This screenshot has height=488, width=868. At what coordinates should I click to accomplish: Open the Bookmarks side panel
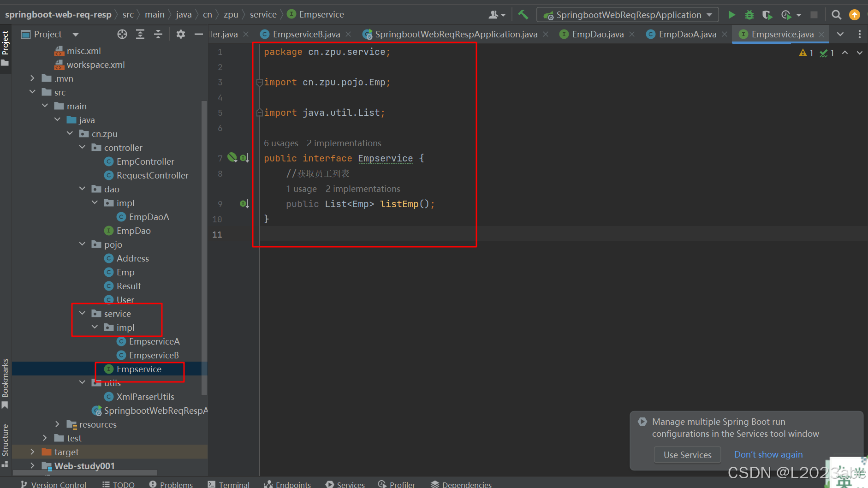click(x=5, y=383)
